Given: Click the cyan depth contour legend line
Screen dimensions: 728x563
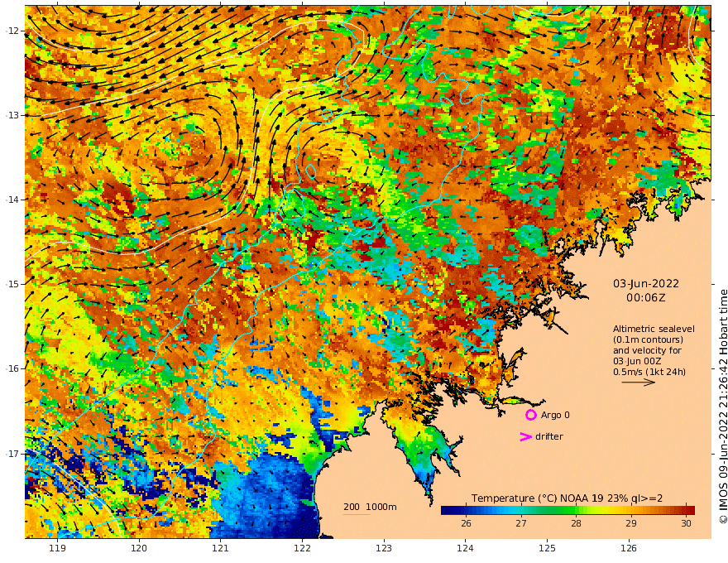Looking at the screenshot, I should tap(356, 514).
